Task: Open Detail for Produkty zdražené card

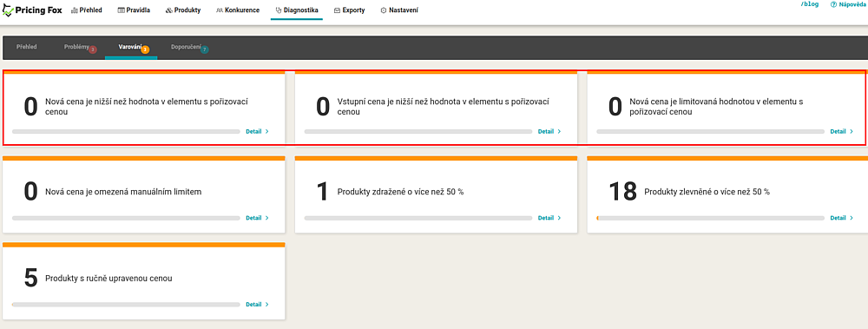Action: click(549, 218)
